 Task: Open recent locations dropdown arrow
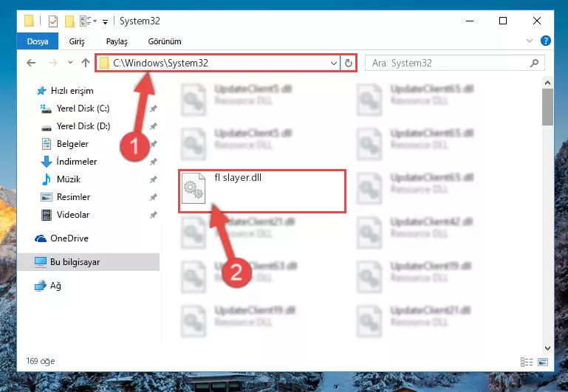pyautogui.click(x=70, y=63)
